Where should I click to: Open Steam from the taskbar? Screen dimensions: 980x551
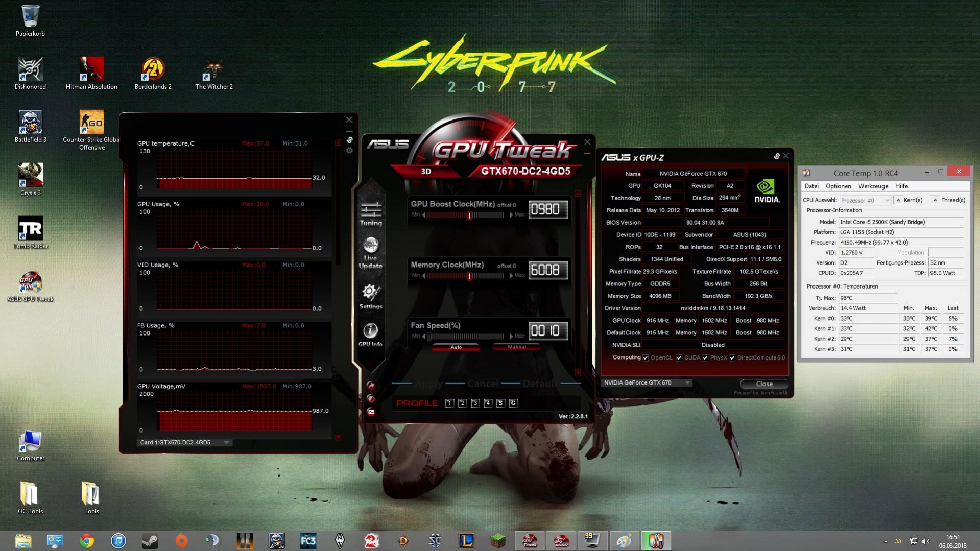(150, 541)
